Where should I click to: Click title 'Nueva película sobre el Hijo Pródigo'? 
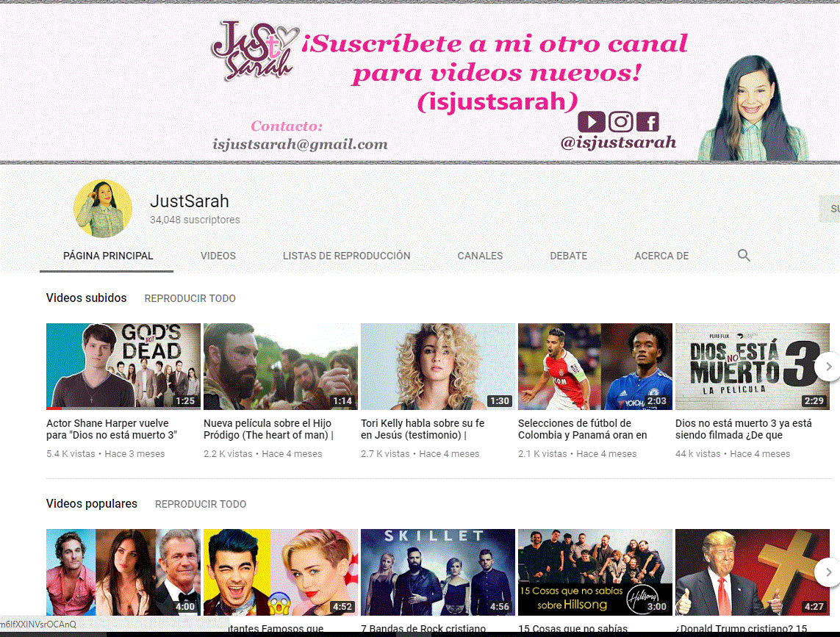(x=268, y=429)
